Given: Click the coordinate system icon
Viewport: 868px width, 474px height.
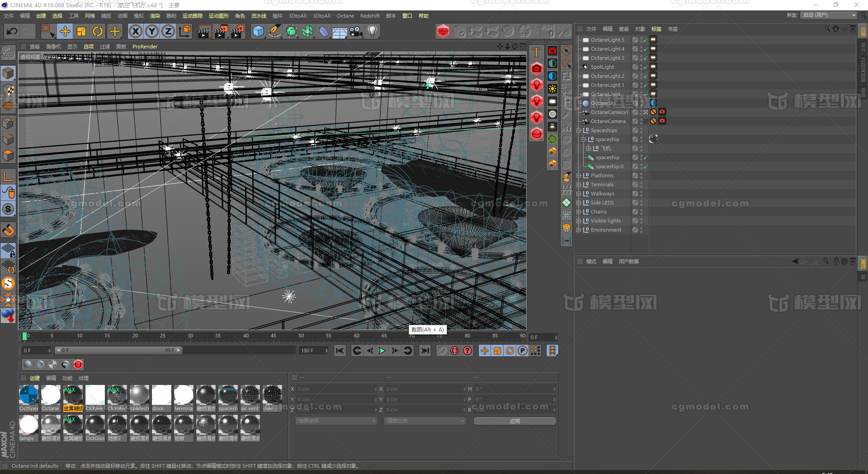Looking at the screenshot, I should [x=185, y=31].
